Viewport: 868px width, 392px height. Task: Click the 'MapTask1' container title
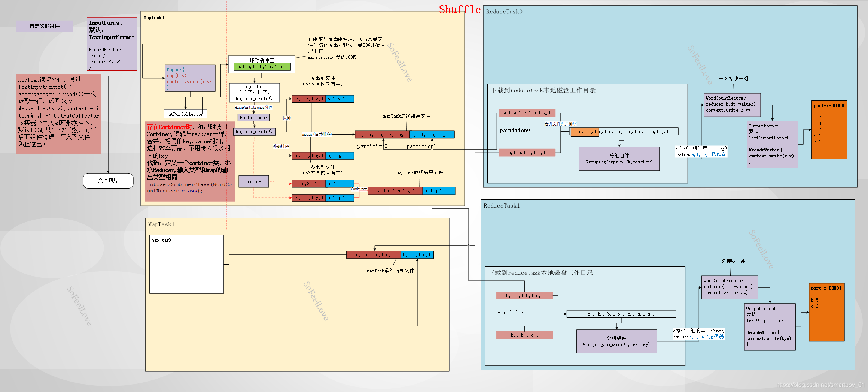(161, 224)
